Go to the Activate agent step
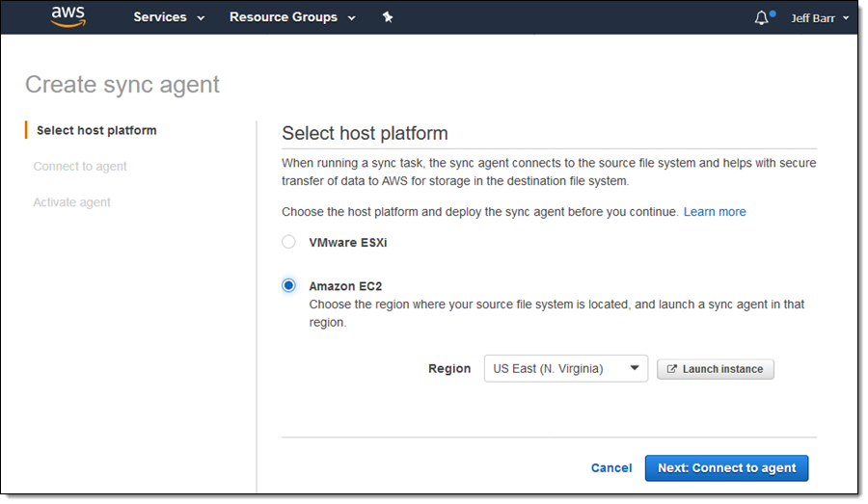This screenshot has height=504, width=868. pyautogui.click(x=72, y=202)
